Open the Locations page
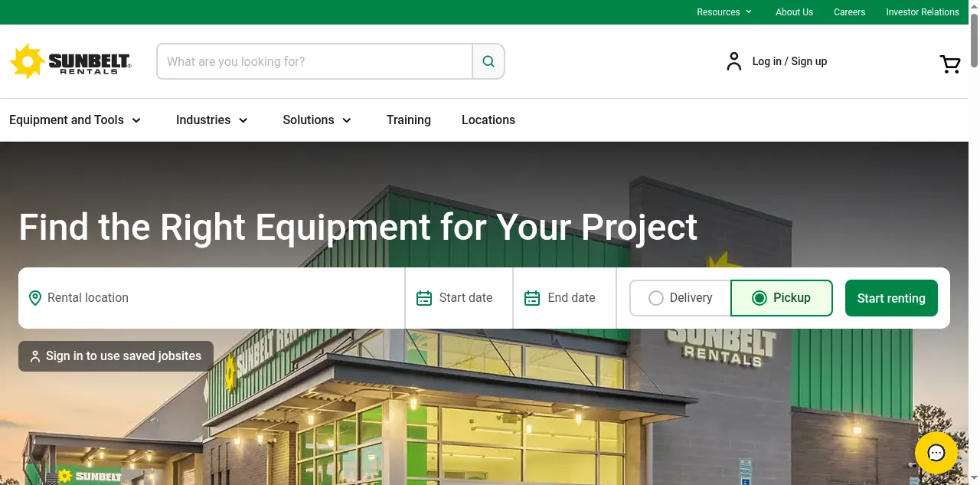Image resolution: width=980 pixels, height=485 pixels. tap(488, 120)
